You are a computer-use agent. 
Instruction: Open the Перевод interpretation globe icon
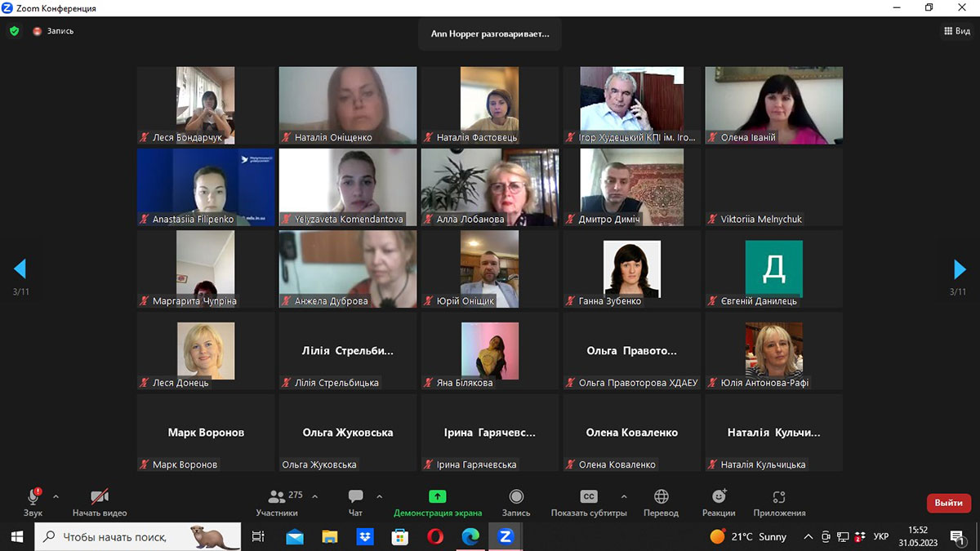pyautogui.click(x=661, y=497)
